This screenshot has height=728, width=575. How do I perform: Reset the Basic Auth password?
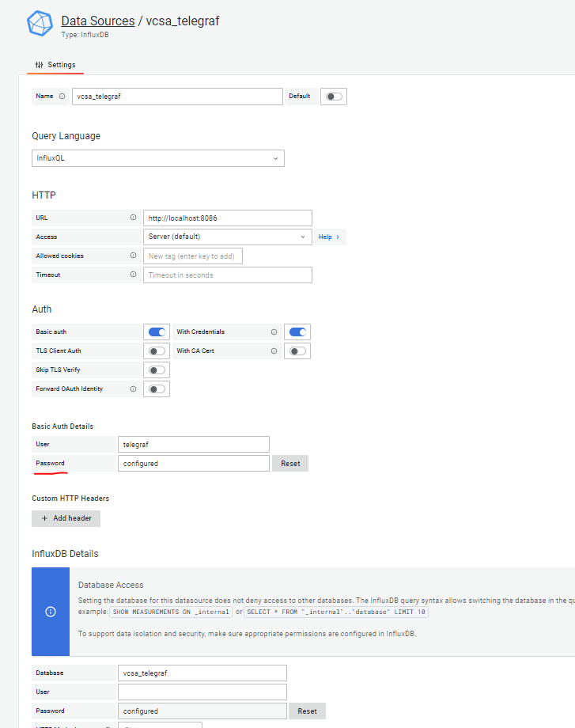coord(290,464)
